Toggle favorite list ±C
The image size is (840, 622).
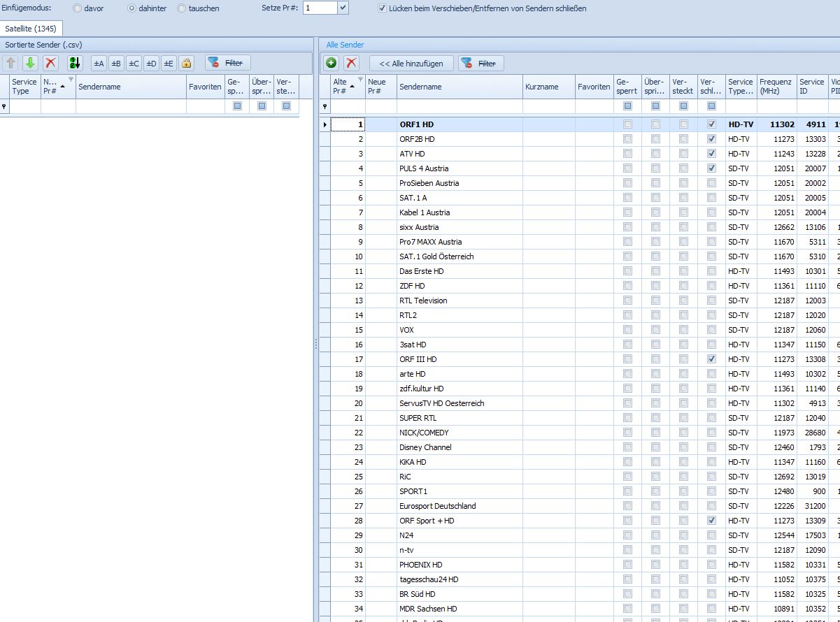coord(134,63)
